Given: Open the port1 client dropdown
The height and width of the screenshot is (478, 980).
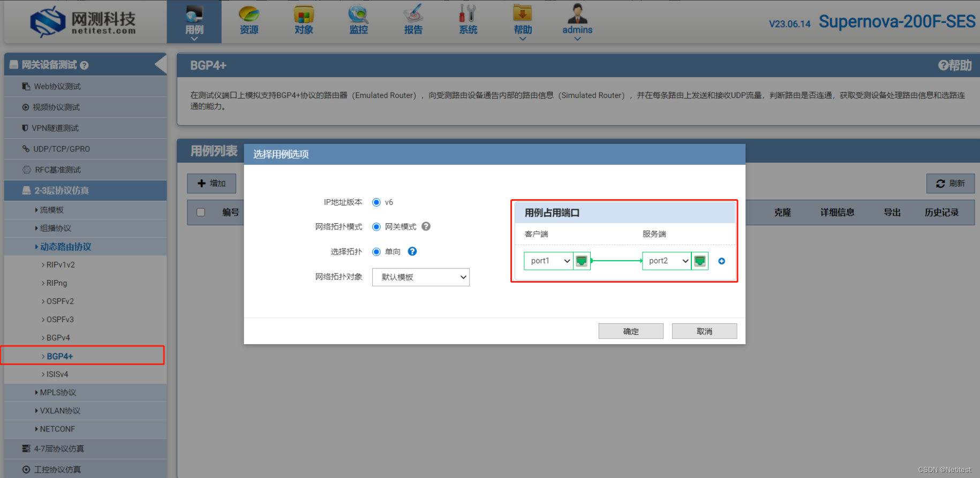Looking at the screenshot, I should (548, 261).
